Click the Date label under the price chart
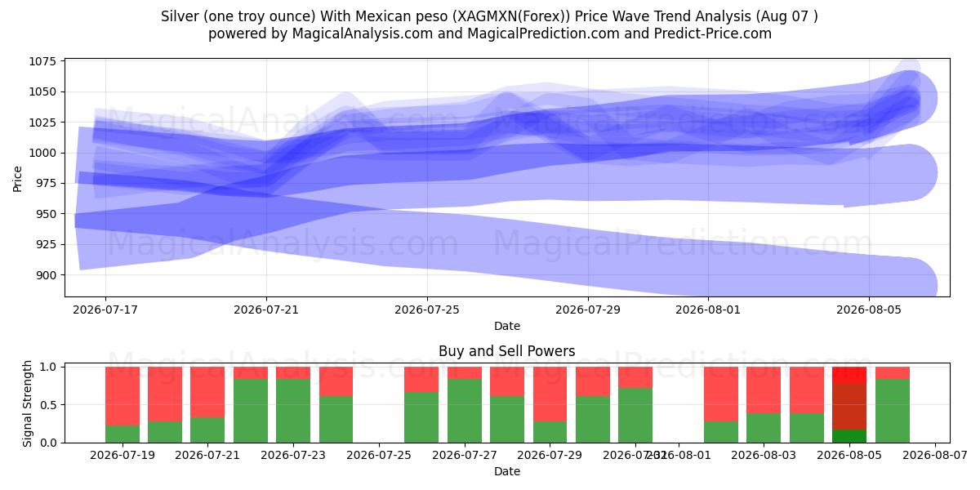 pyautogui.click(x=506, y=326)
